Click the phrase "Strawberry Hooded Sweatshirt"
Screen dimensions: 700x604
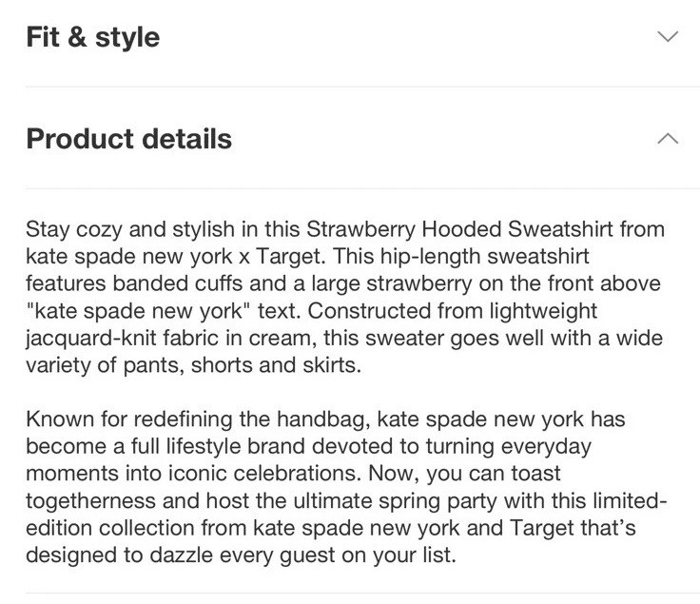tap(459, 229)
